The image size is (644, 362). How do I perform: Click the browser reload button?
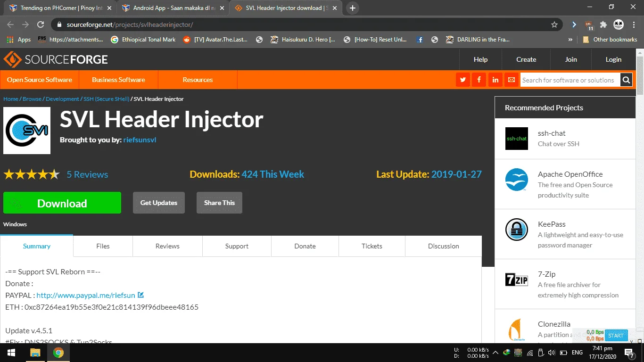tap(41, 25)
